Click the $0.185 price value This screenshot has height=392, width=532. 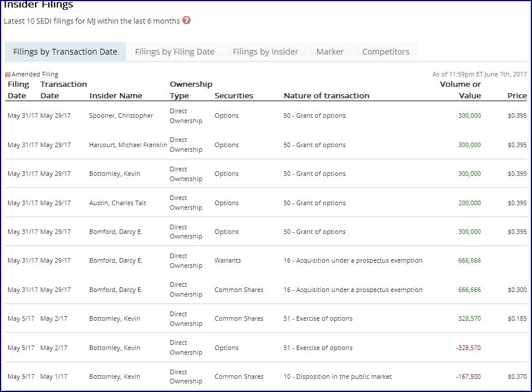(x=516, y=318)
